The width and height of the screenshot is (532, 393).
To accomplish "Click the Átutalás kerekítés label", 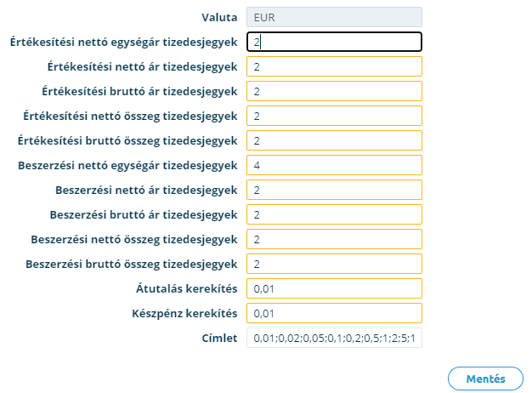I will (x=187, y=288).
